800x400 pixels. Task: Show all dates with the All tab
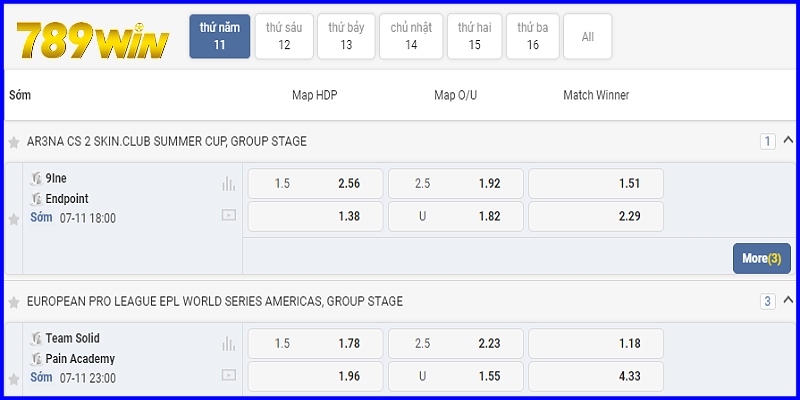[x=587, y=36]
